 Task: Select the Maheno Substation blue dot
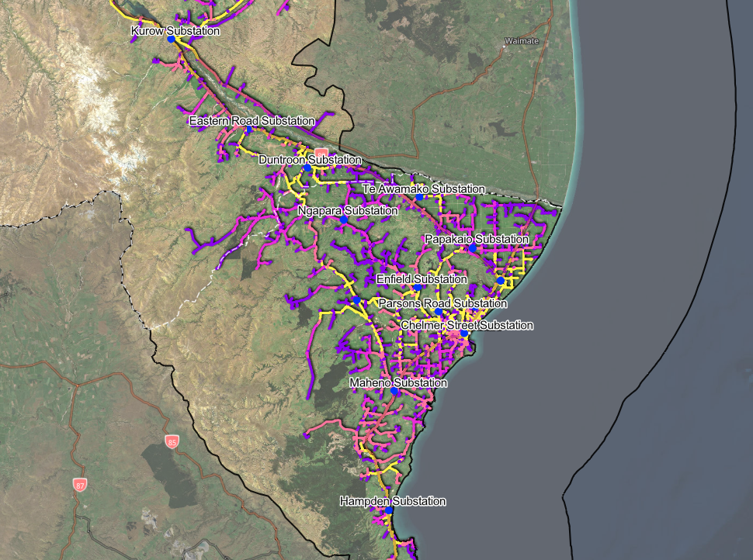(x=394, y=392)
